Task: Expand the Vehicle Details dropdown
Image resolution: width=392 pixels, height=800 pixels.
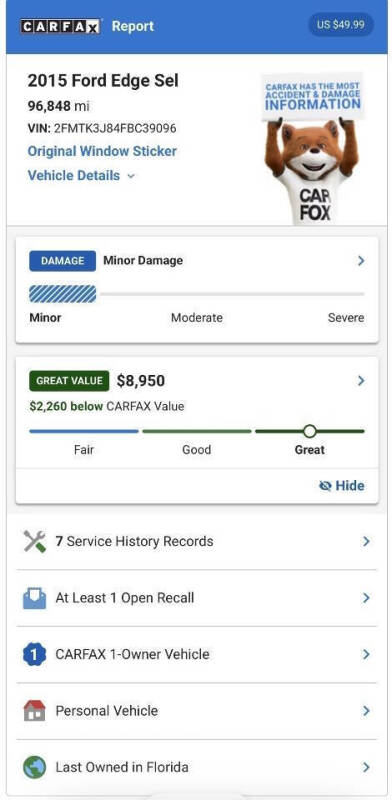Action: 81,176
